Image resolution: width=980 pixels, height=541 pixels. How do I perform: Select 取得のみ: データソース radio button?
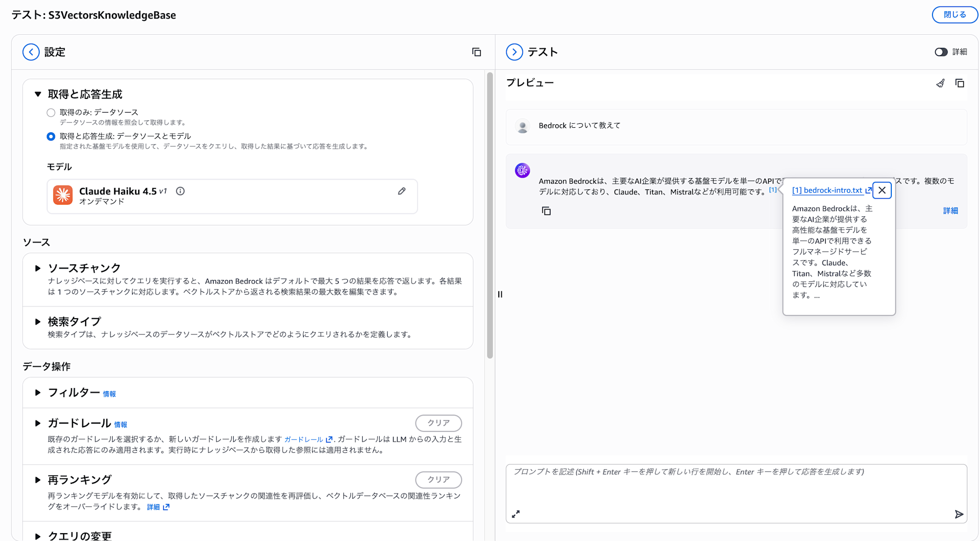(51, 113)
